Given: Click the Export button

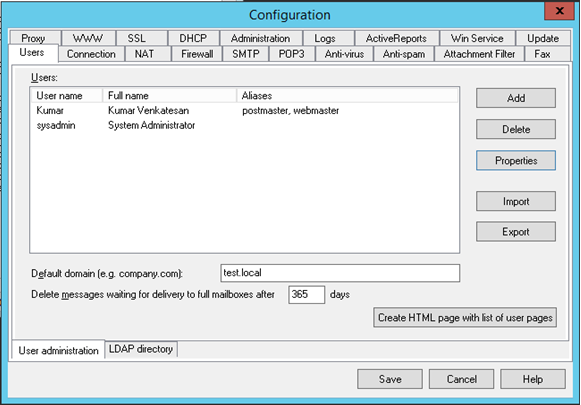Looking at the screenshot, I should click(516, 232).
